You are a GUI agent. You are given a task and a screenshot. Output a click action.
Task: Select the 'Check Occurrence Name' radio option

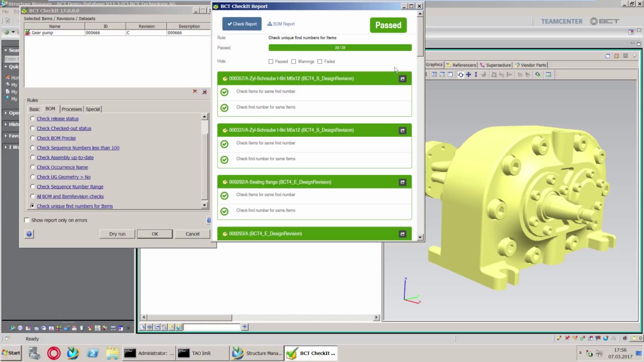click(33, 167)
